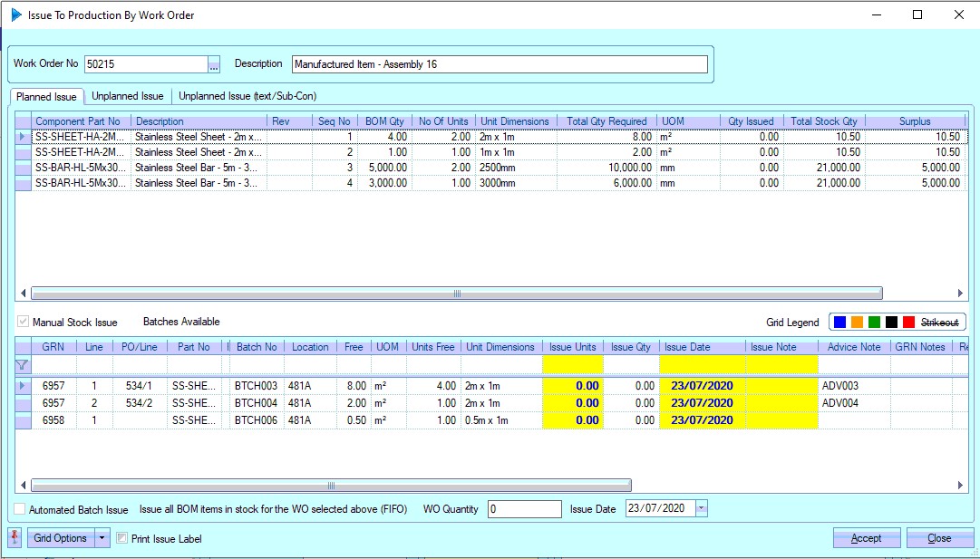Toggle the Manual Stock Issue checkbox
The height and width of the screenshot is (559, 980).
click(x=23, y=322)
